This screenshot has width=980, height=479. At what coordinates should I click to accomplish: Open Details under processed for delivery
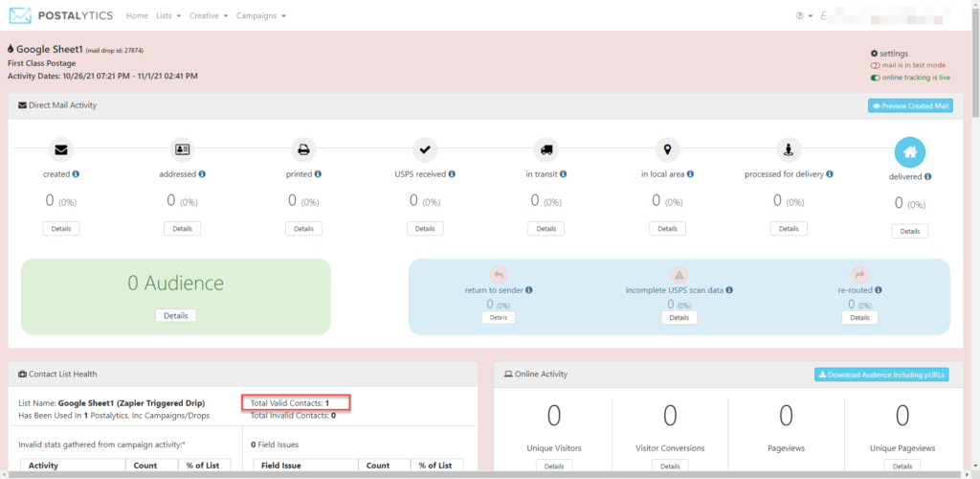point(789,229)
